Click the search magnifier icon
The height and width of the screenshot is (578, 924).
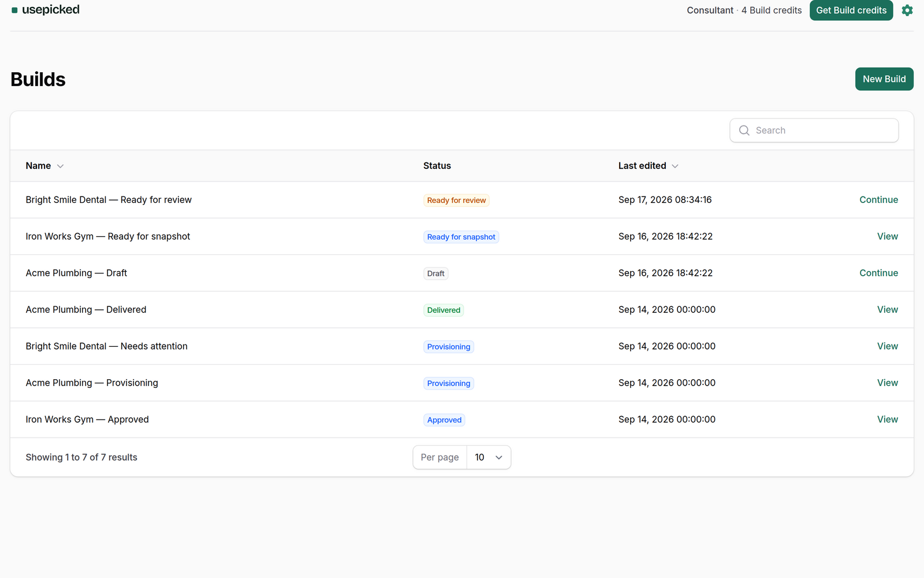[x=744, y=131]
